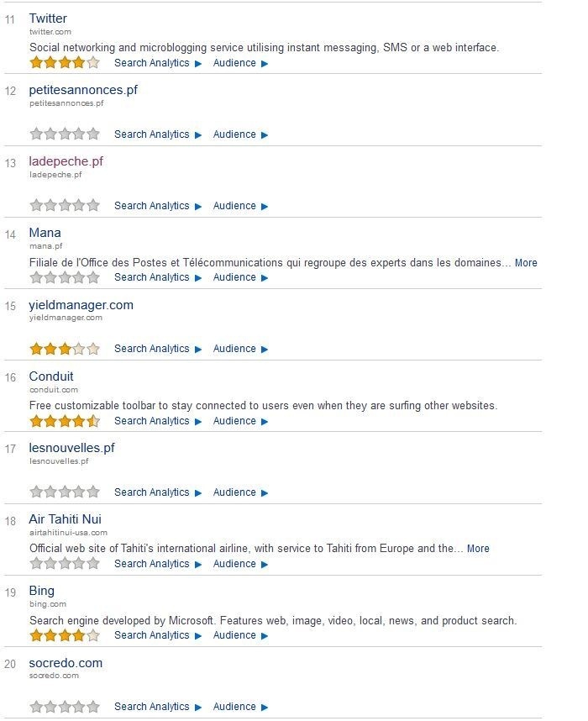Screen dimensions: 588x721
Task: Click the star rating for yieldmanager.com
Action: pos(65,349)
